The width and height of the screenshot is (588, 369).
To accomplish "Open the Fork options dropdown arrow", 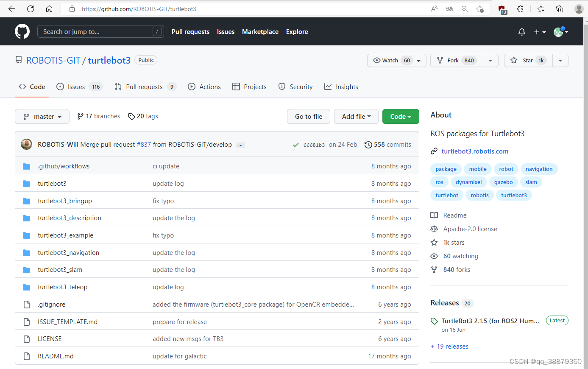I will click(x=490, y=60).
